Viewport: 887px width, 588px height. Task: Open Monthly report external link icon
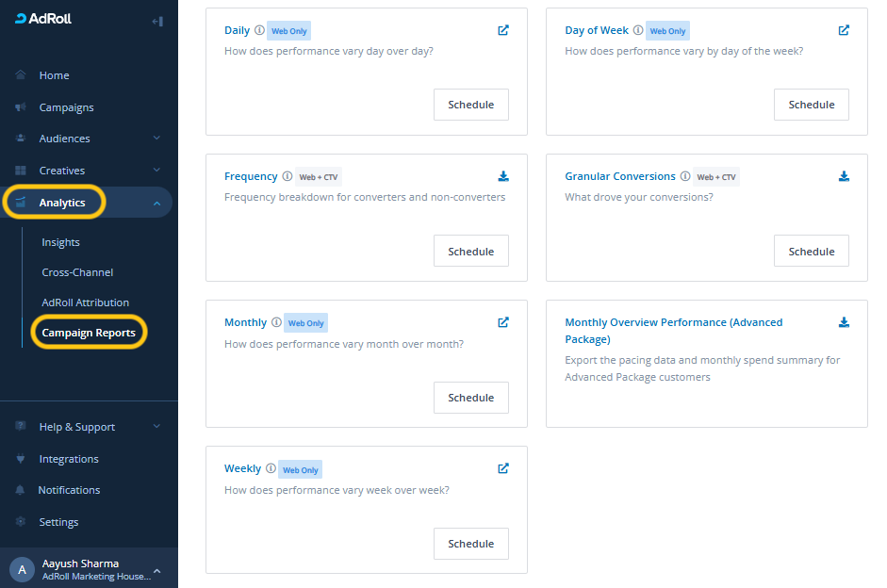pos(503,322)
